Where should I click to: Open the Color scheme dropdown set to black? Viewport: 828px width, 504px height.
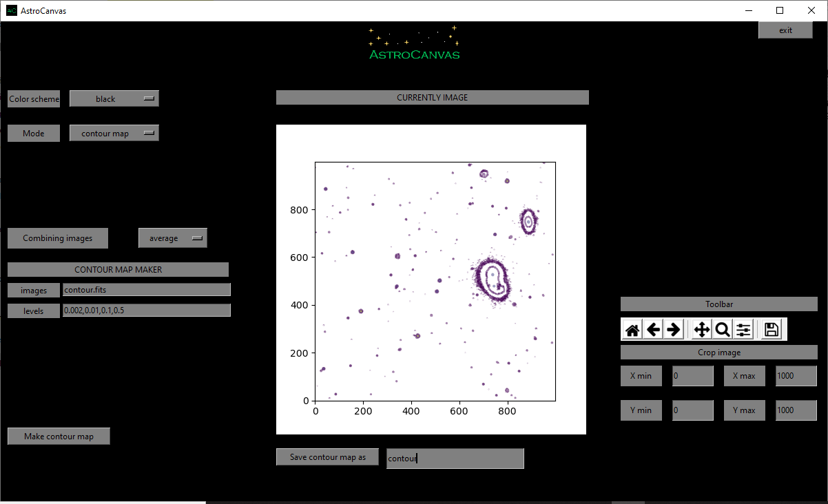114,98
